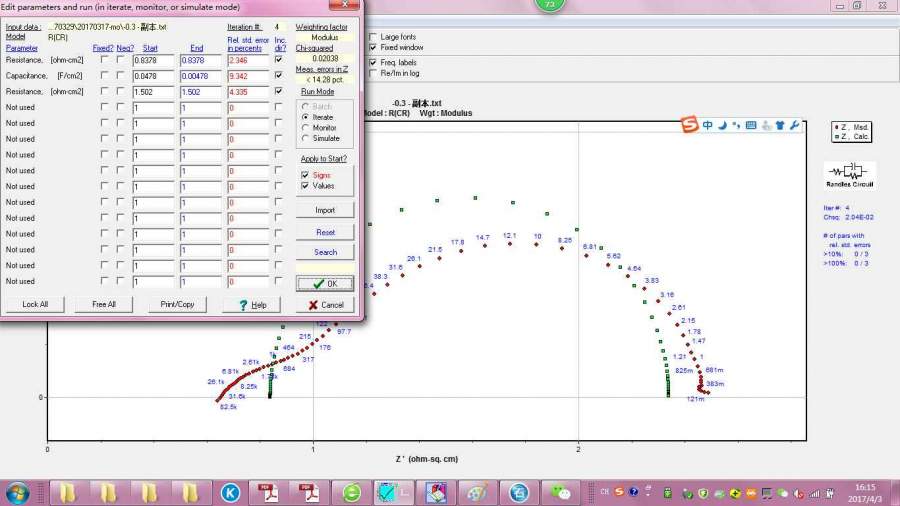
Task: Open the skin shirt icon on the Sogou bar
Action: coord(779,125)
